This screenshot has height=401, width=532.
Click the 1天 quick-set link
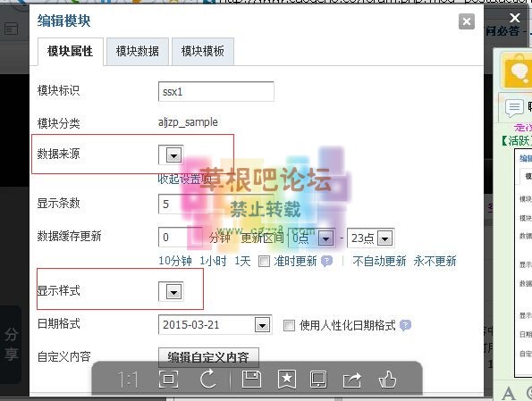pos(242,261)
